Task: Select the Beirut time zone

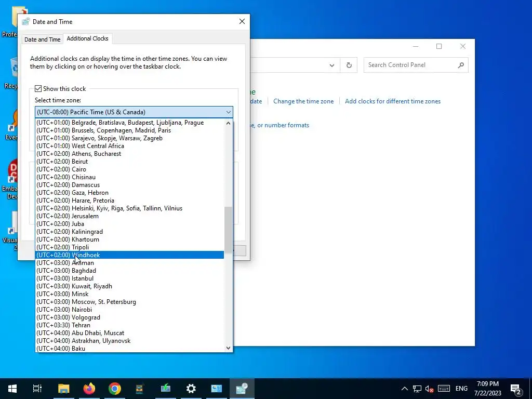Action: 129,162
